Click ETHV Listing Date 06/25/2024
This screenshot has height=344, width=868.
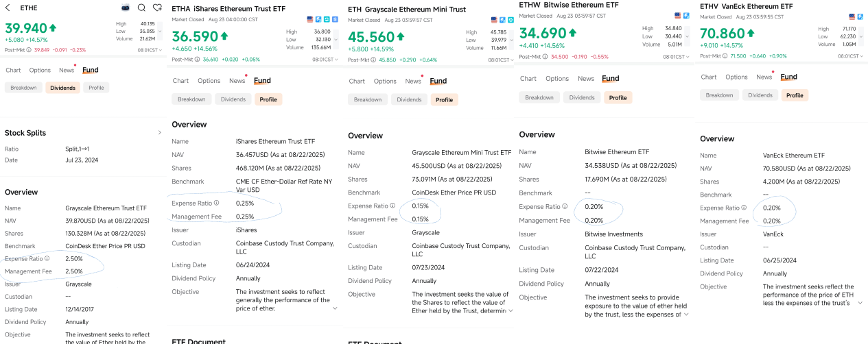tap(781, 260)
